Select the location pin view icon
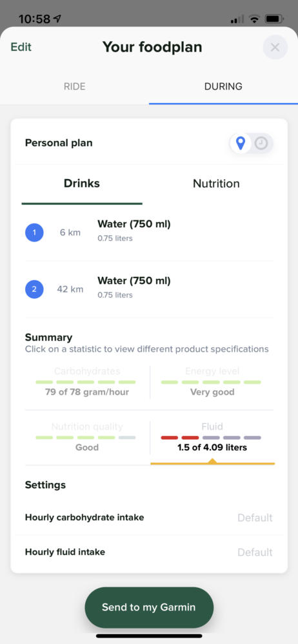Image resolution: width=298 pixels, height=644 pixels. 241,143
